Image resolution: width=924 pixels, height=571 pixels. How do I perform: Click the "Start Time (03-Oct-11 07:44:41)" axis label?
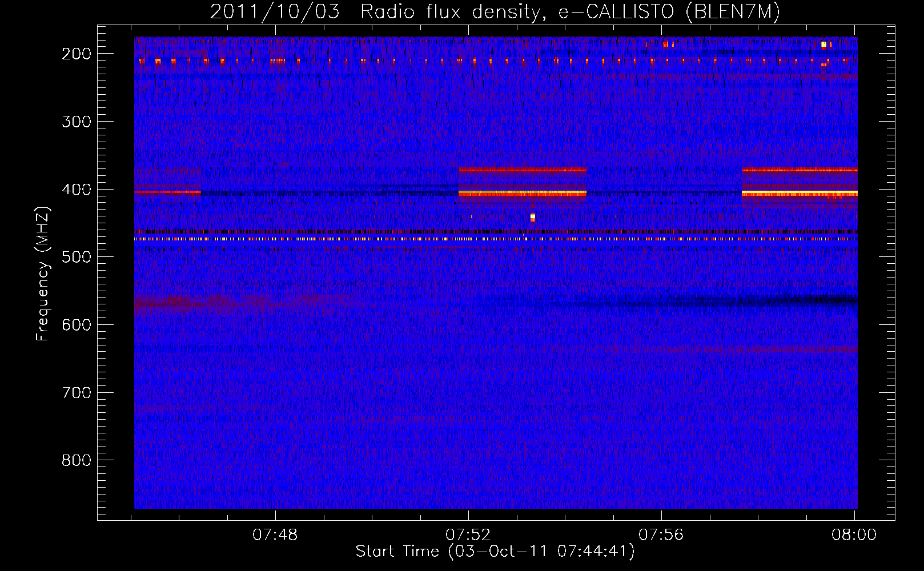click(495, 552)
